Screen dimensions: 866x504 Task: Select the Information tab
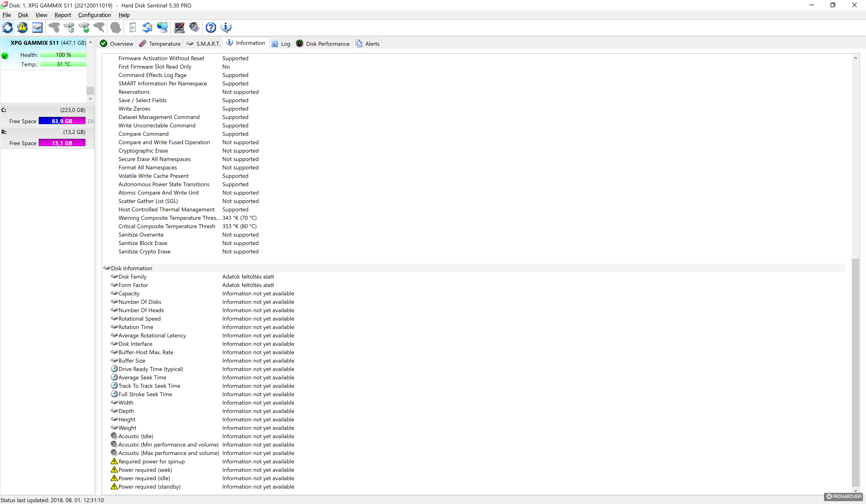(246, 43)
